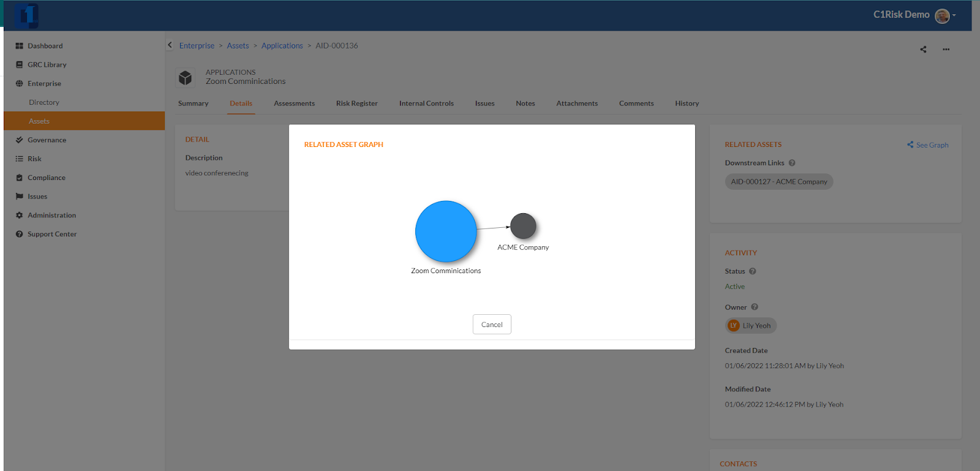Click the ACME Company graph label
Viewport: 980px width, 471px height.
[x=523, y=247]
